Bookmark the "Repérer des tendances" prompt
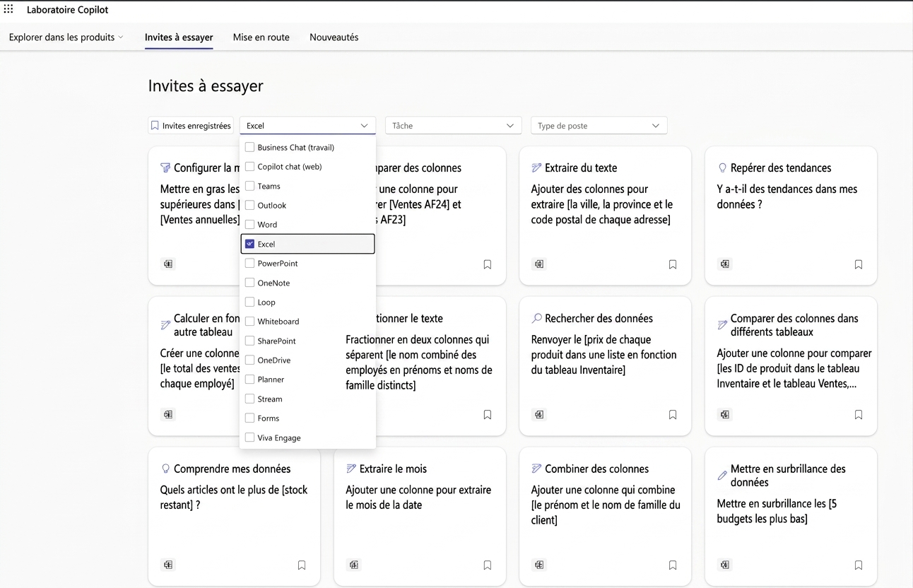 pos(859,264)
